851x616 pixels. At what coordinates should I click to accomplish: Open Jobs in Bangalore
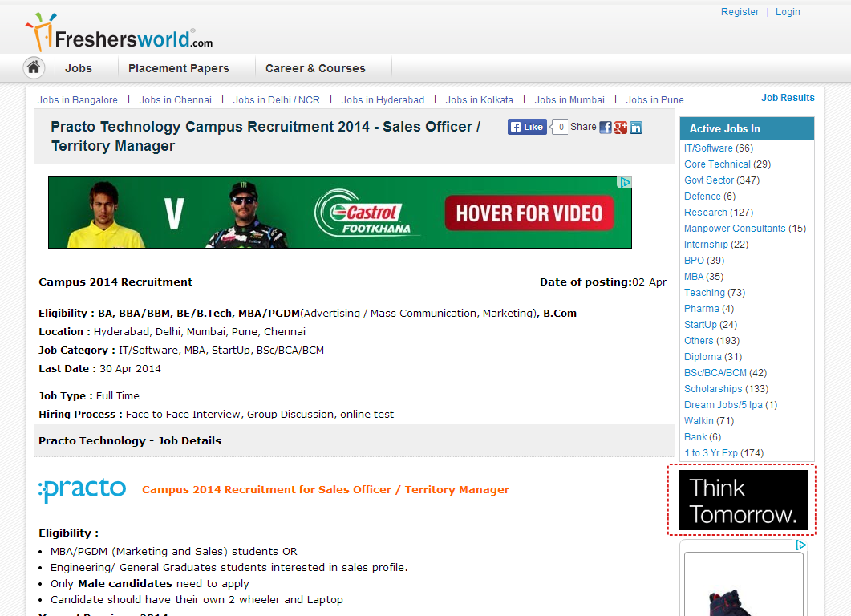point(77,99)
